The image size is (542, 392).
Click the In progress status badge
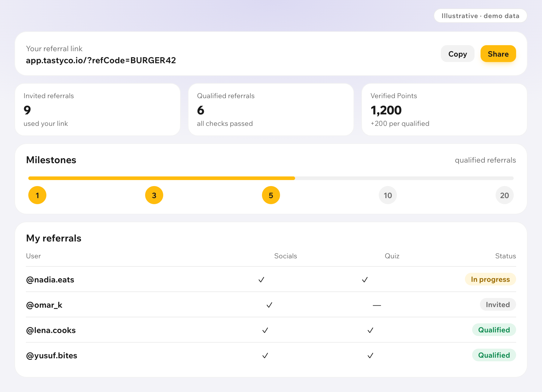tap(490, 279)
